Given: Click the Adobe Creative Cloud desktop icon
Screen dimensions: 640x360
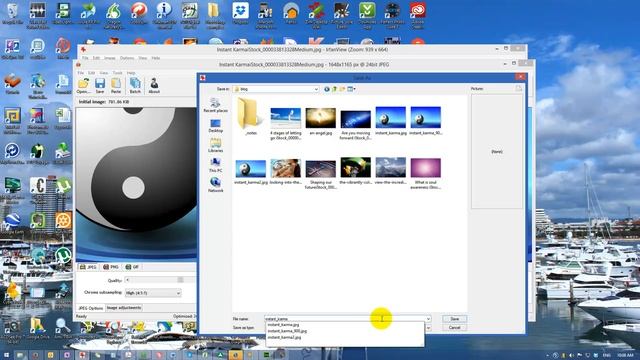Looking at the screenshot, I should (418, 15).
